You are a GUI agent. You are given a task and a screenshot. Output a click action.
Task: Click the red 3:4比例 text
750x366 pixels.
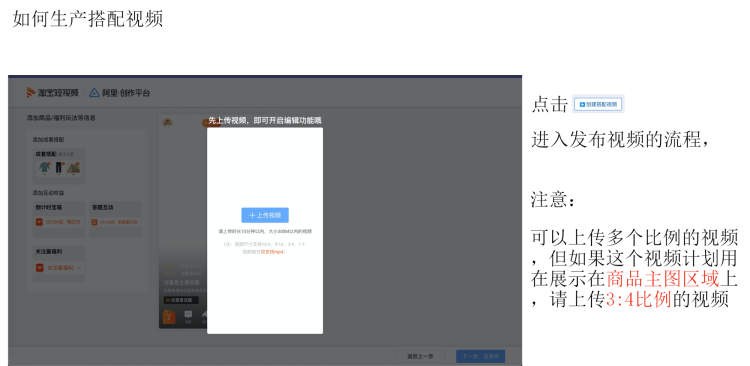click(639, 299)
